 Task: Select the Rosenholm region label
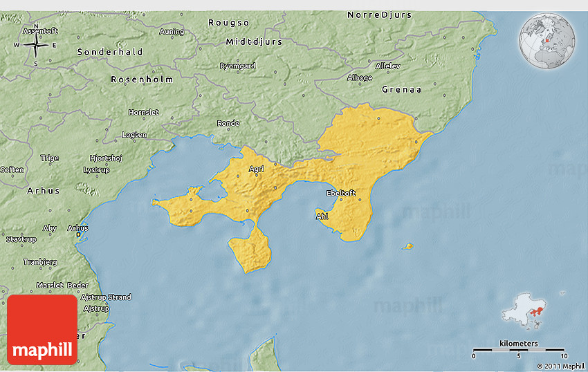[142, 80]
